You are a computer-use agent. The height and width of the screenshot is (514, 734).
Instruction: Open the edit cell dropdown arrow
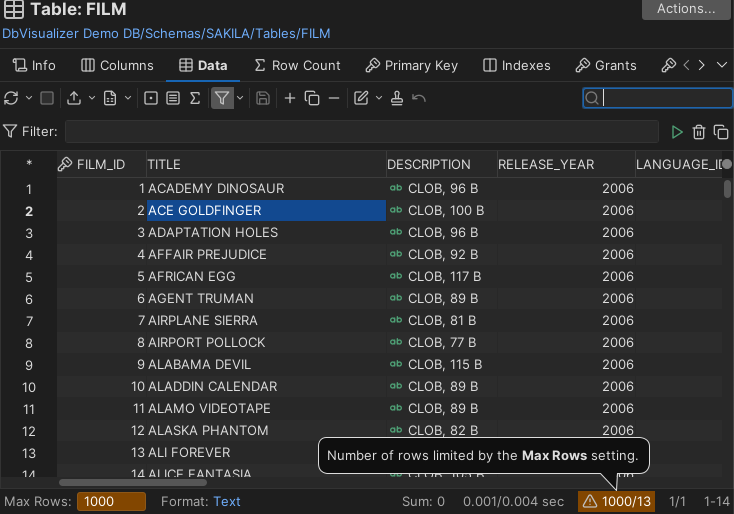pyautogui.click(x=378, y=98)
